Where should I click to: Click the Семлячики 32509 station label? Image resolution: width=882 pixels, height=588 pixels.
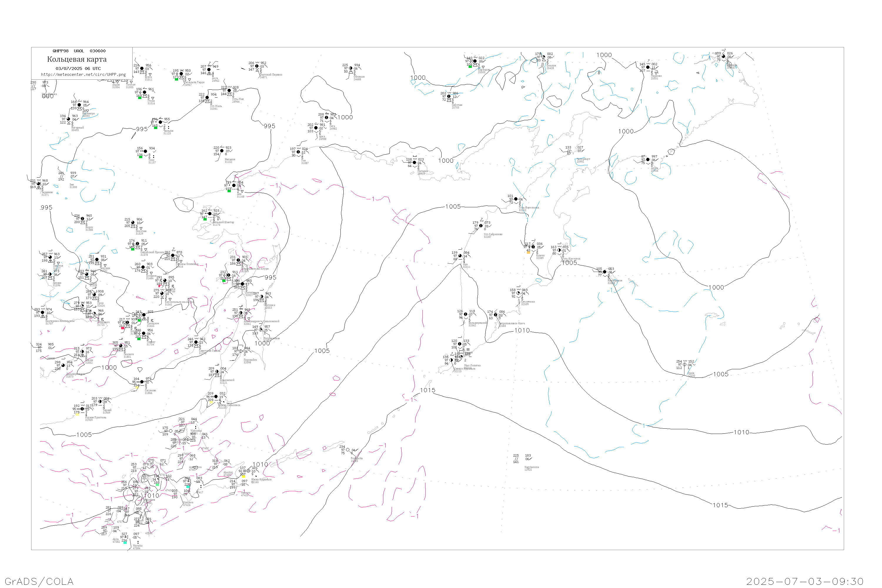(528, 302)
